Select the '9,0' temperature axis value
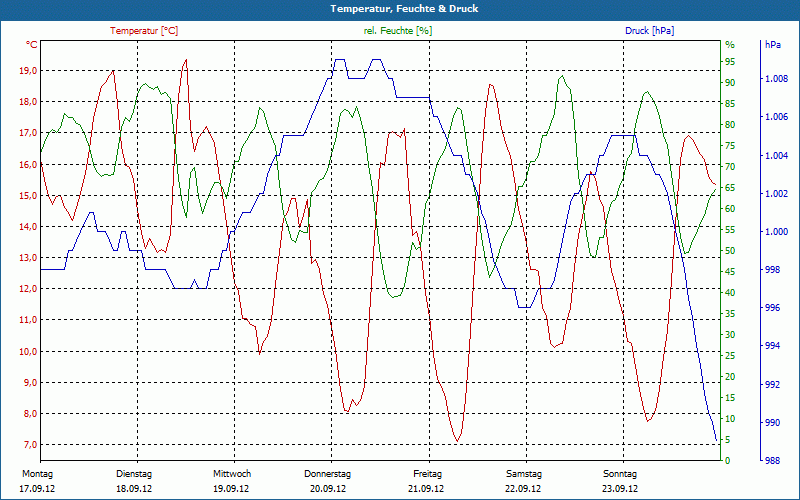The image size is (800, 500). 30,383
